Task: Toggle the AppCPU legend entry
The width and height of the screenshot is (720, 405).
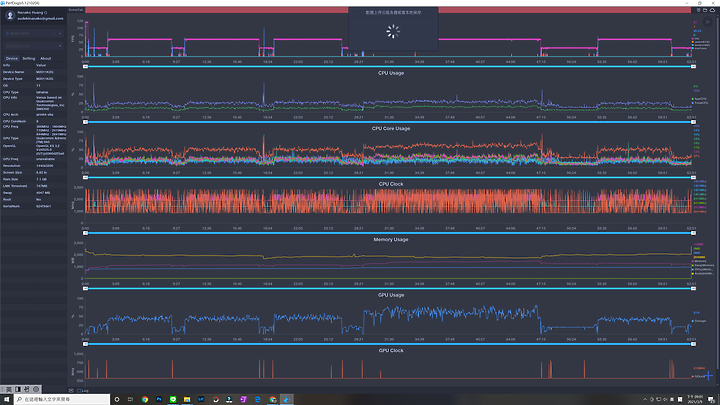Action: click(699, 99)
